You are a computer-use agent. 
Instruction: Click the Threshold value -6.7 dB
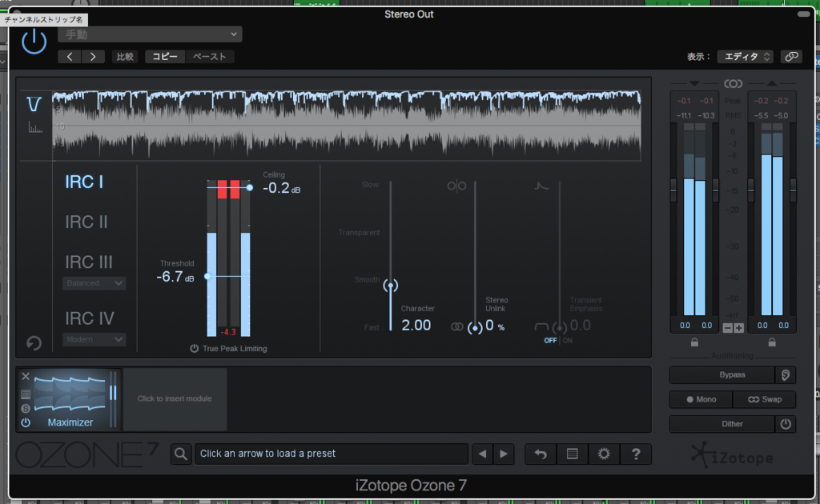(x=175, y=277)
